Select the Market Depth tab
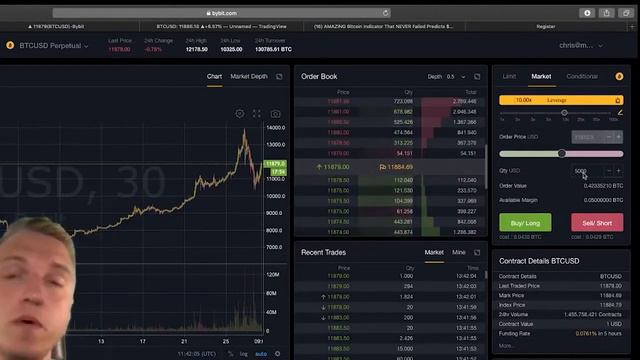Screen dimensions: 640x360 pos(249,76)
